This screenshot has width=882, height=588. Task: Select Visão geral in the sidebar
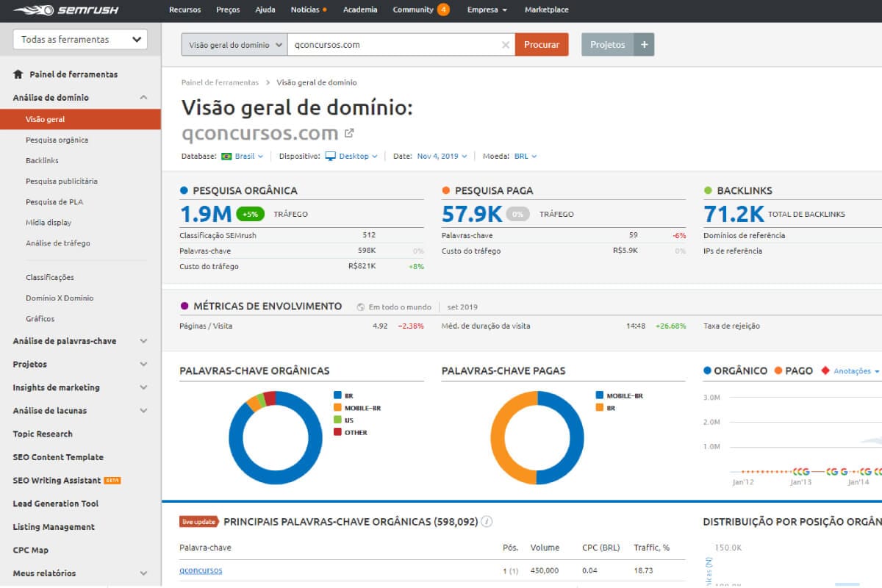(x=80, y=119)
